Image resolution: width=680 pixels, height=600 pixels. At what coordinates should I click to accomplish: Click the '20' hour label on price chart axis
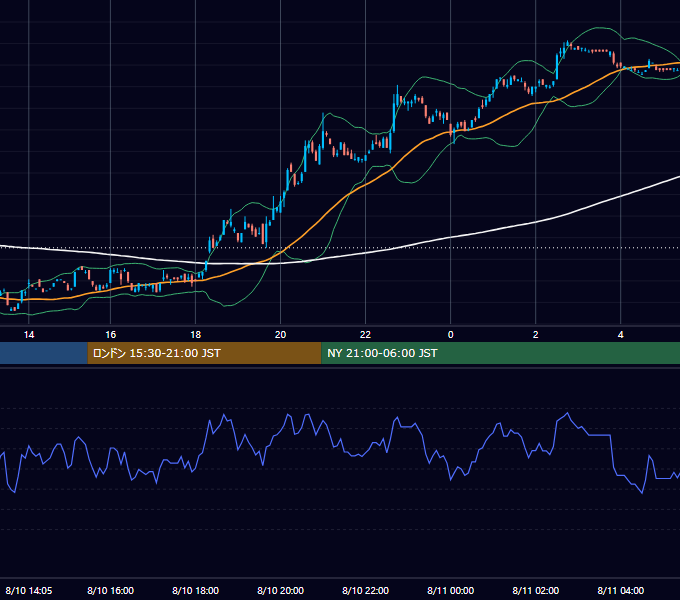(x=281, y=335)
